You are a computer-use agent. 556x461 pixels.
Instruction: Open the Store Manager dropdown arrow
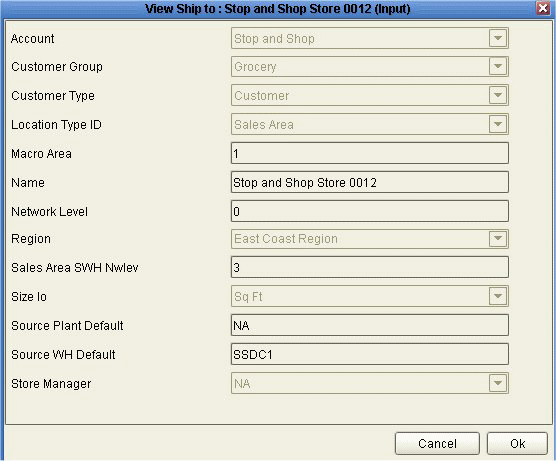coord(497,383)
